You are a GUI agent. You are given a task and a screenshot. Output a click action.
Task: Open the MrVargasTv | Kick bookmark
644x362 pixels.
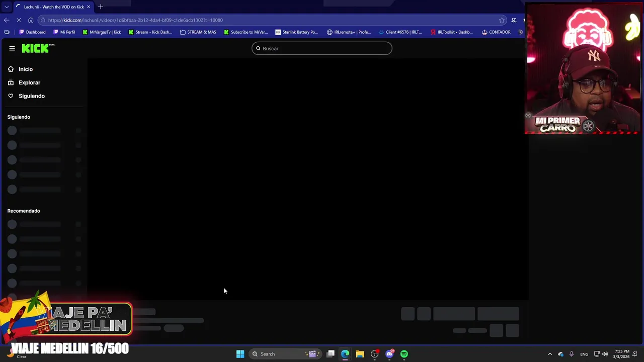point(102,32)
